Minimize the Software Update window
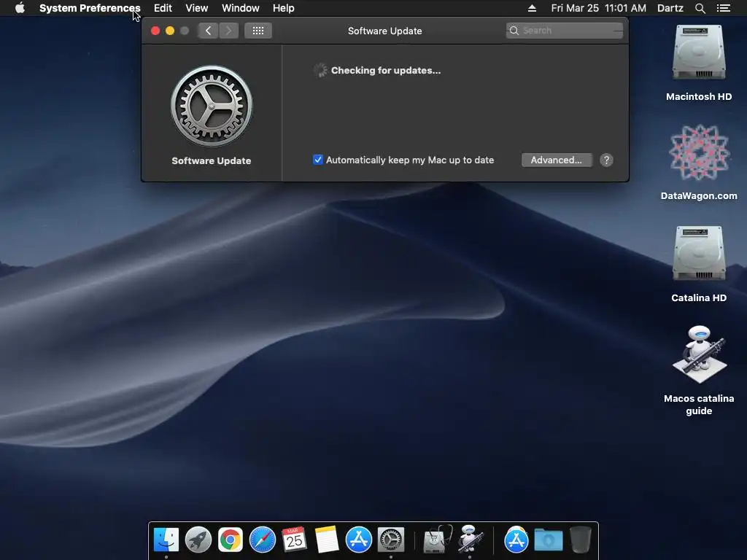This screenshot has width=747, height=560. pos(169,31)
